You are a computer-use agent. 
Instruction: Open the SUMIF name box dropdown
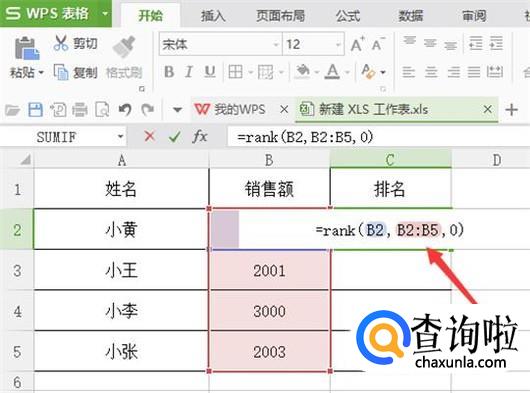coord(120,137)
